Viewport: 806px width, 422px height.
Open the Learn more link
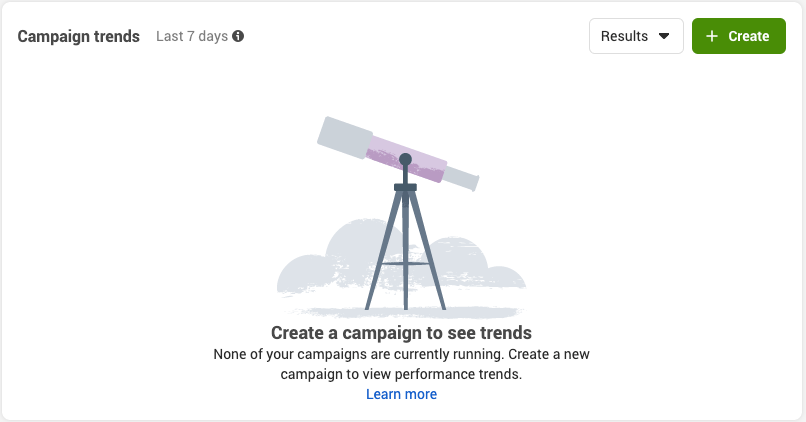coord(401,394)
